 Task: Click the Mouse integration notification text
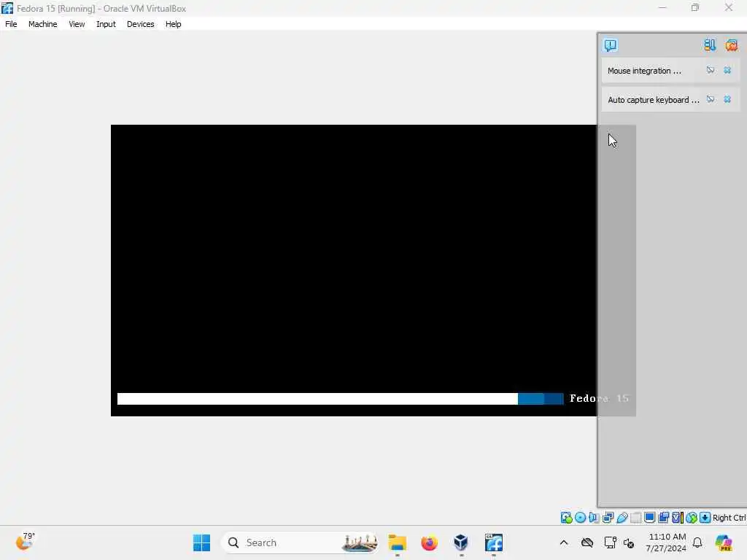click(644, 71)
